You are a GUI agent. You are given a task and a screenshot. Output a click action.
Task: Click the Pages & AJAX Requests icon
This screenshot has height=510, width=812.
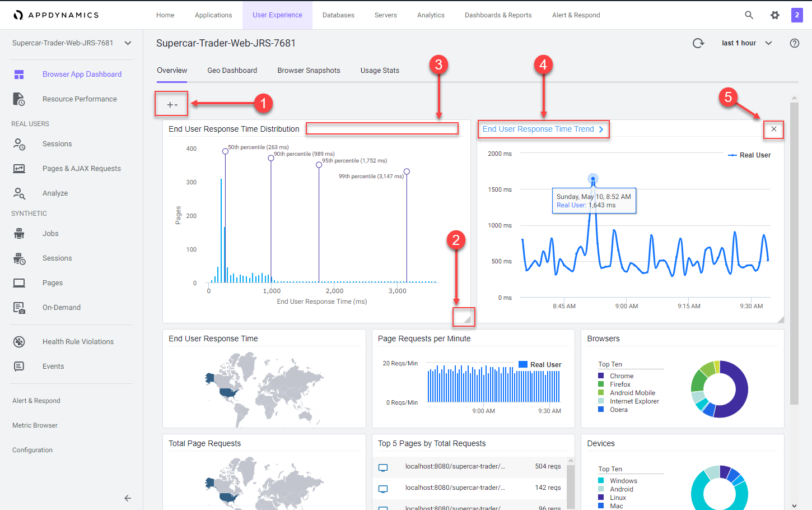click(19, 169)
